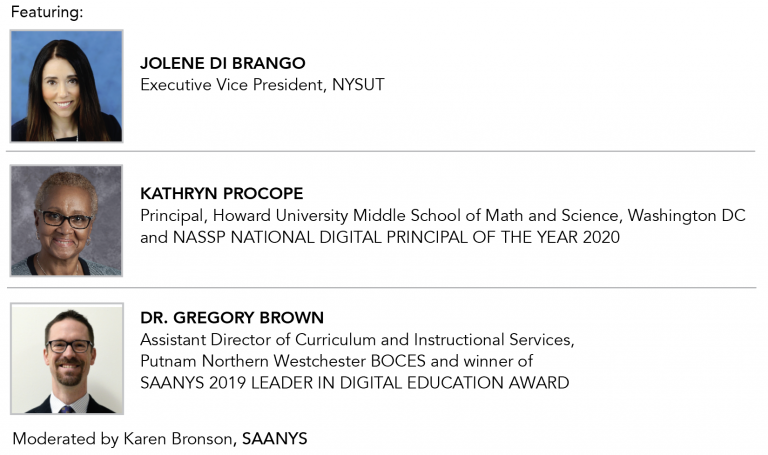This screenshot has width=768, height=455.
Task: Select the KATHRYN PROCOPE name heading
Action: (221, 193)
